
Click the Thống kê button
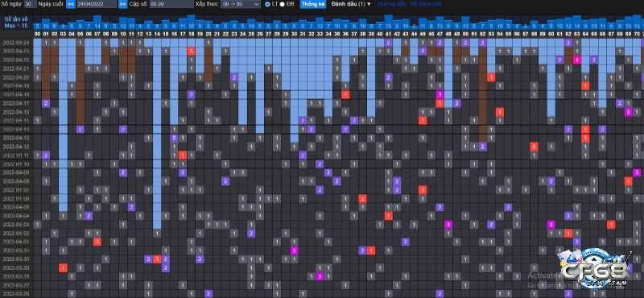pos(312,4)
